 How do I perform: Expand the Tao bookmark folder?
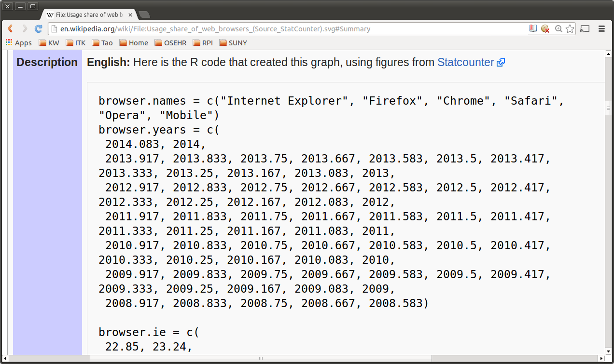[102, 43]
